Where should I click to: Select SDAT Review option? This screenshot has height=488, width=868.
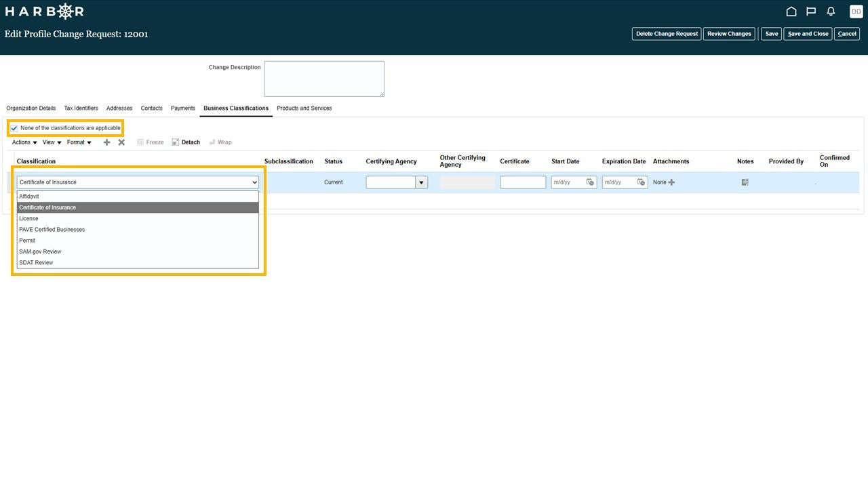tap(138, 262)
